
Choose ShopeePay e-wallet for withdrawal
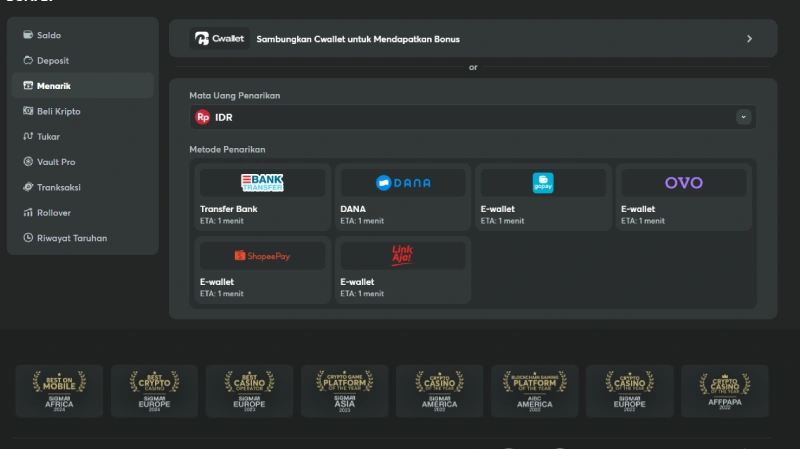[262, 268]
